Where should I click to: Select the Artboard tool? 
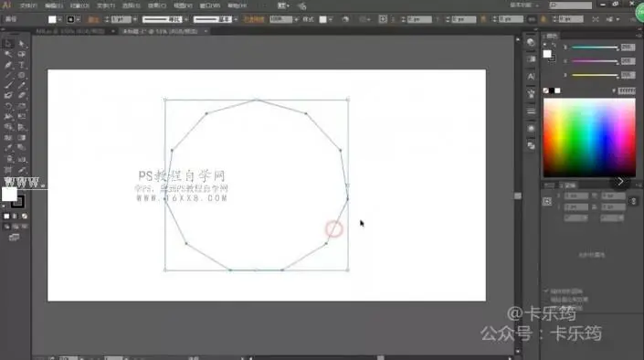[x=8, y=169]
